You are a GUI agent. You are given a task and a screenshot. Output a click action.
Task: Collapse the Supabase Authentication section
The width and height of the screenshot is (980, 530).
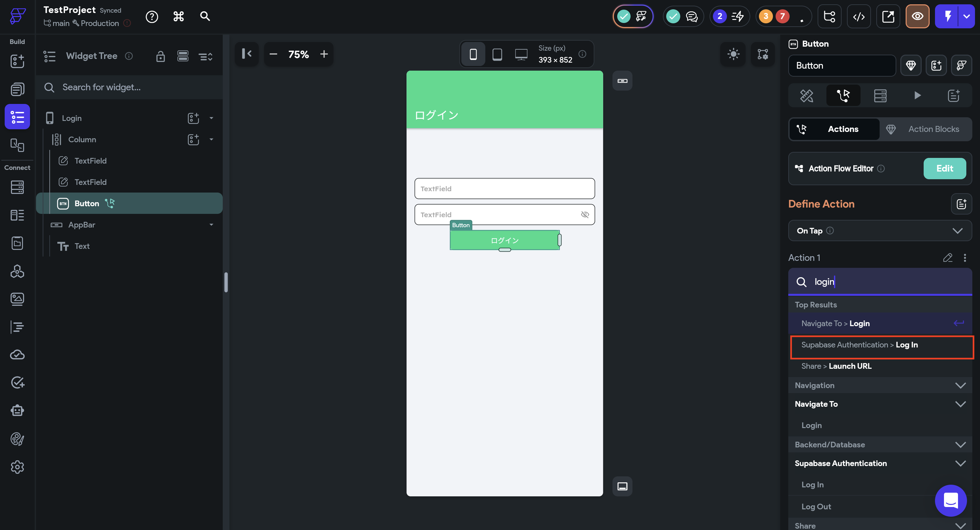[960, 463]
